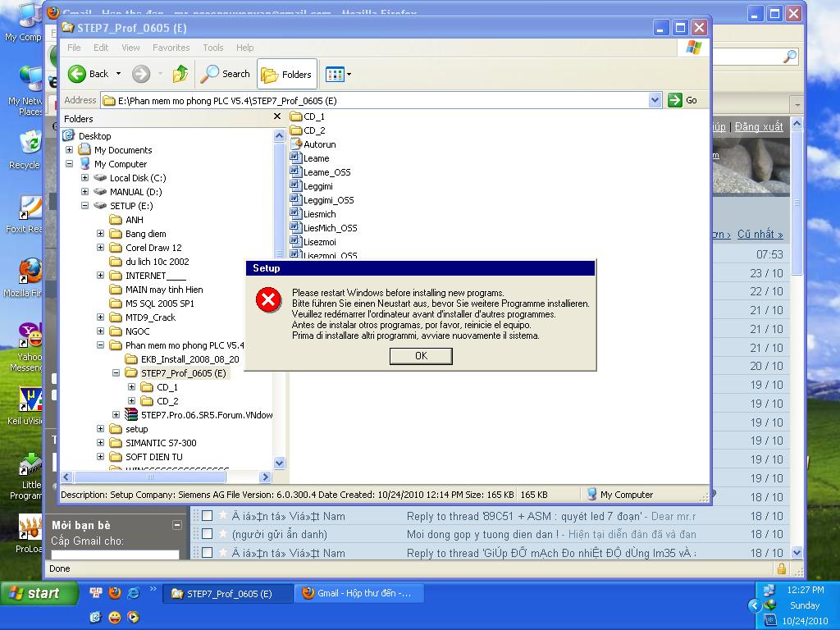
Task: Click the Back arrow in Explorer toolbar
Action: pos(76,74)
